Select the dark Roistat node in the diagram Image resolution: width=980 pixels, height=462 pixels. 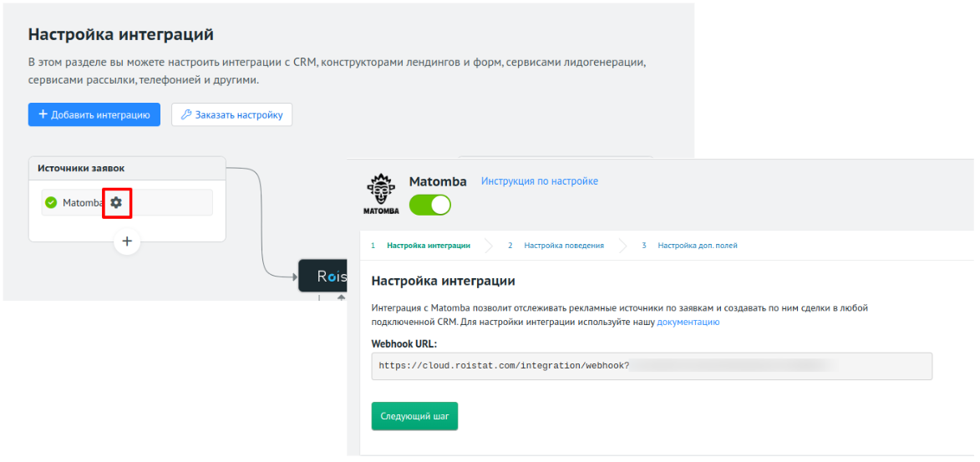point(322,276)
